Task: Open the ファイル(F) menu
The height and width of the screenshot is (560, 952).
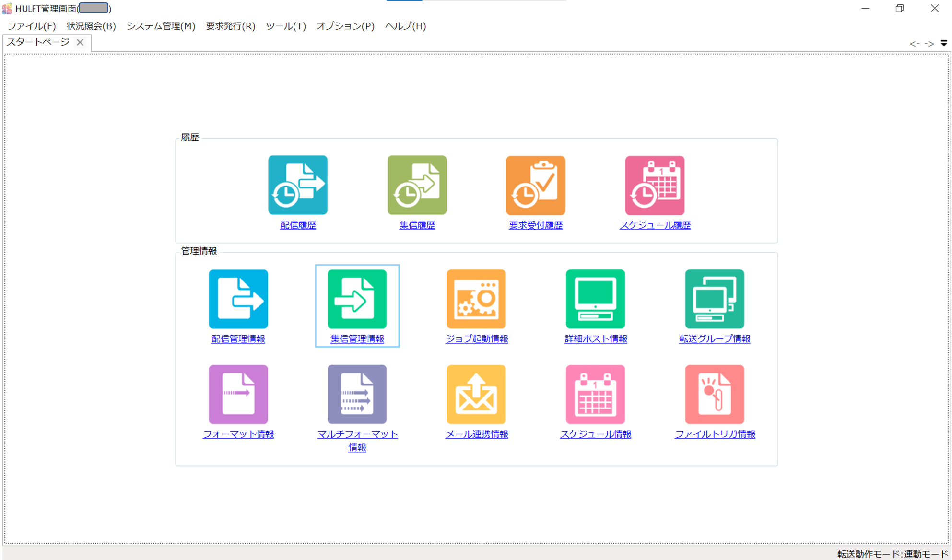Action: click(32, 26)
